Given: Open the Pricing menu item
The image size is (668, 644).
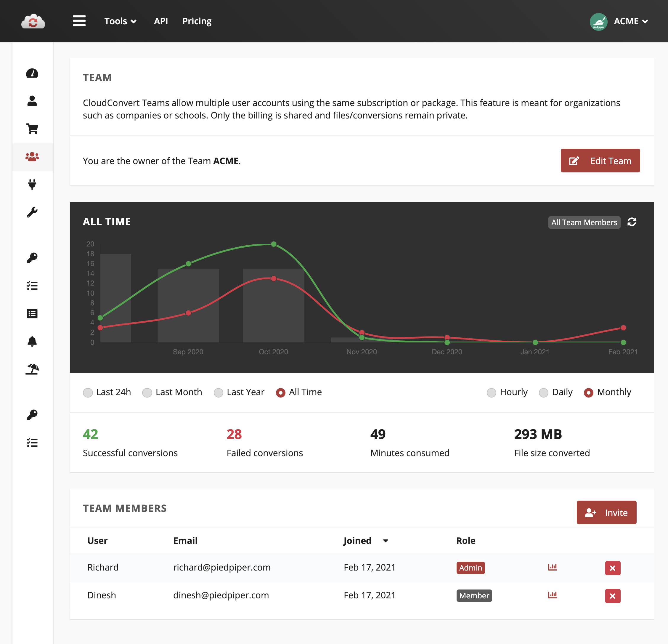Looking at the screenshot, I should [x=197, y=21].
